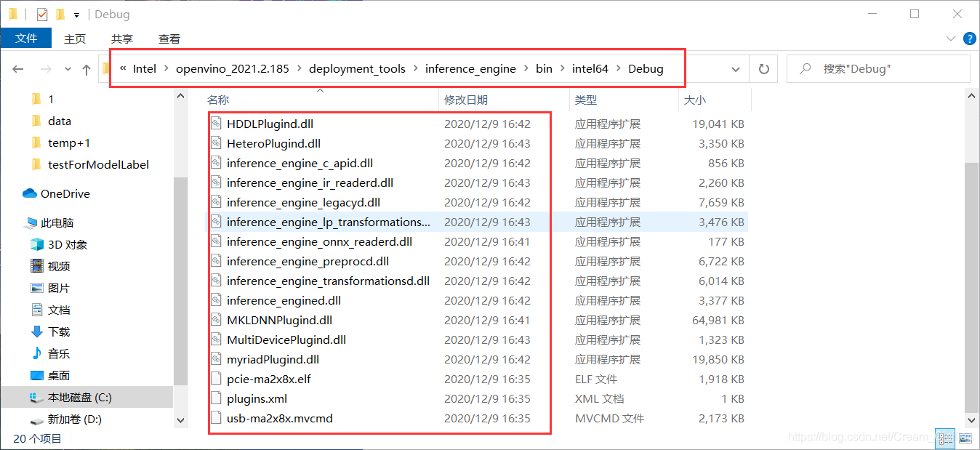980x450 pixels.
Task: Switch to the 主页 ribbon tab
Action: pyautogui.click(x=75, y=39)
